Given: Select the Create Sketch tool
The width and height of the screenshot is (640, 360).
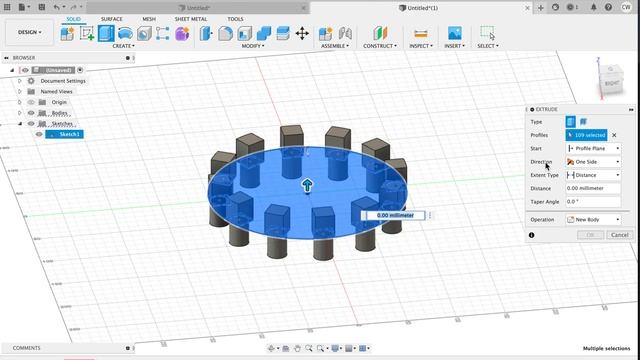Looking at the screenshot, I should click(x=87, y=33).
